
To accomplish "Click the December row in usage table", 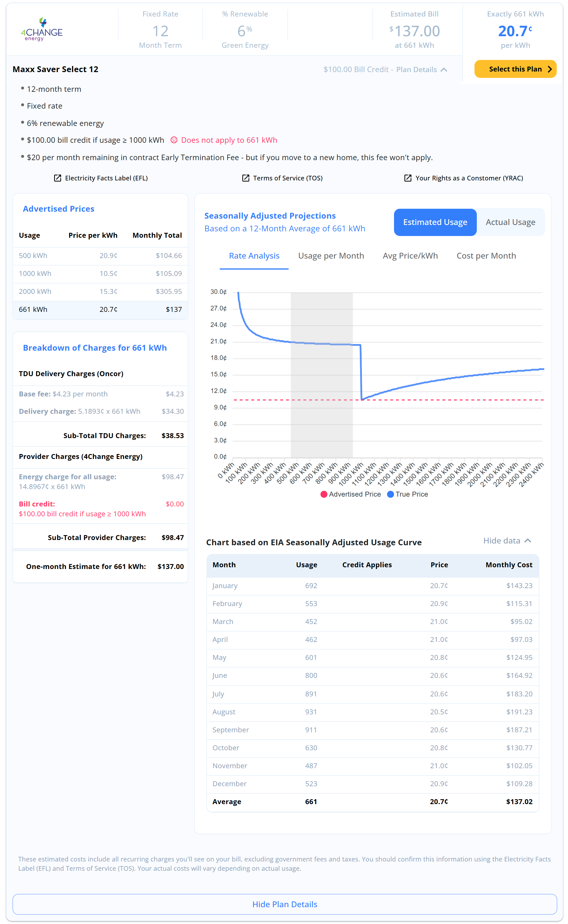I will coord(373,784).
